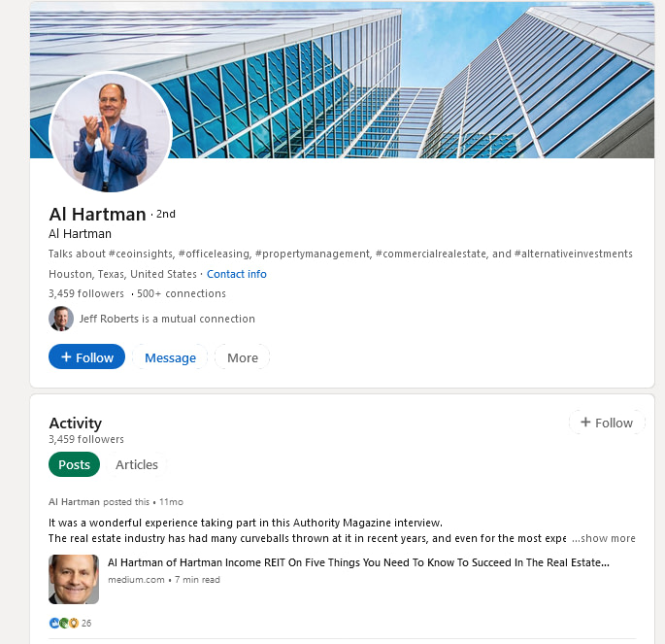View the 26 reactions on the post

71,623
